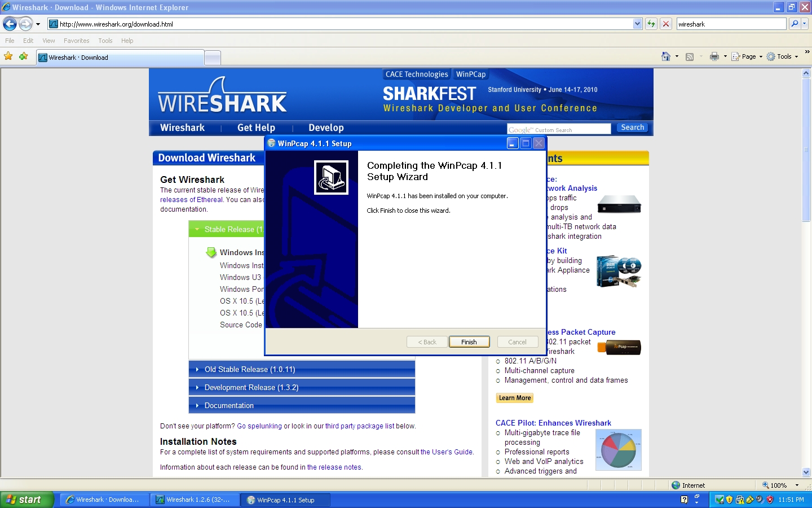Open a new blank browser tab

pos(212,58)
